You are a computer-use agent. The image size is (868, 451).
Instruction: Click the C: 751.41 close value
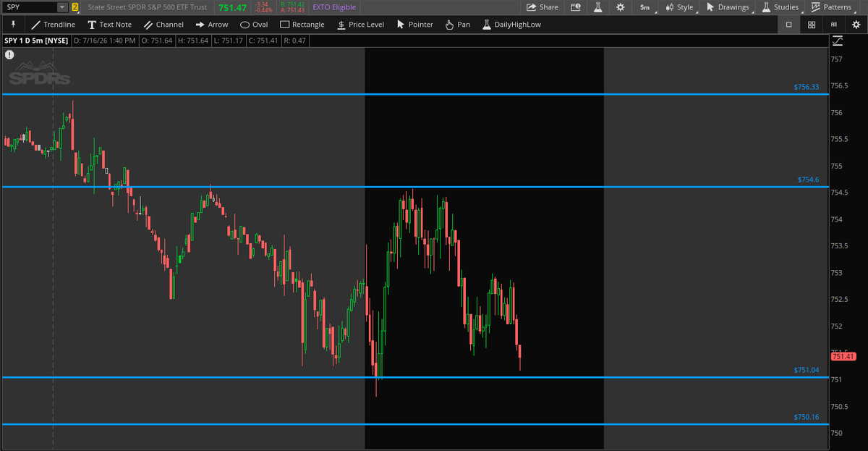click(x=262, y=41)
